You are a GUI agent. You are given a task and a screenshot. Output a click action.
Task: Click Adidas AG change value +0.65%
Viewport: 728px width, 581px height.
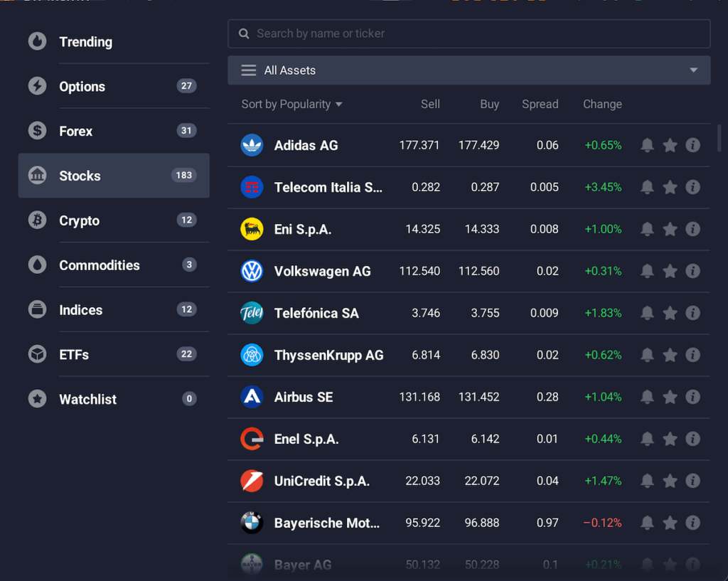click(x=603, y=145)
